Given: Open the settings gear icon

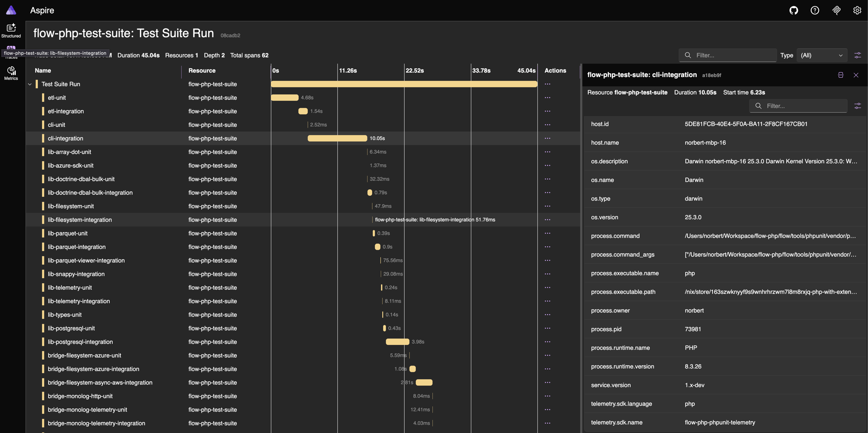Looking at the screenshot, I should click(857, 10).
